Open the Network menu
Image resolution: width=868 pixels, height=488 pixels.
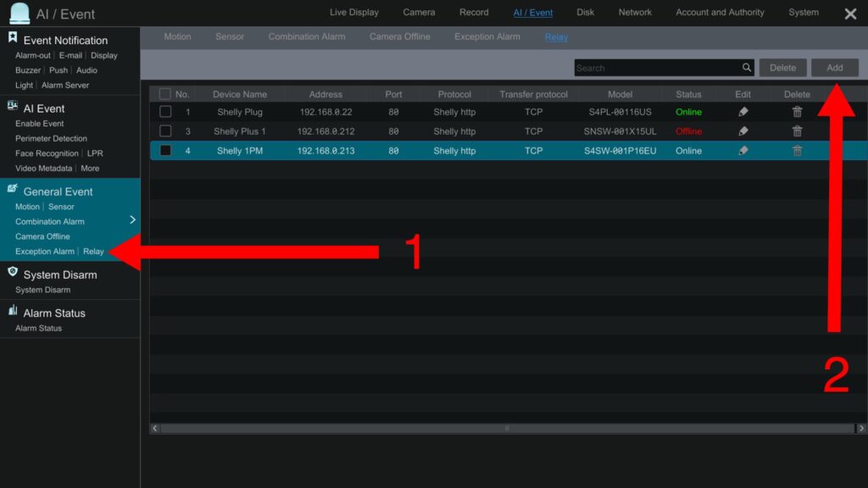(x=635, y=12)
